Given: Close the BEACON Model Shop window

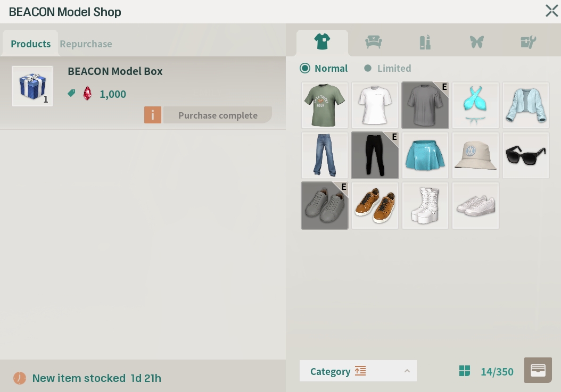Looking at the screenshot, I should pyautogui.click(x=551, y=11).
